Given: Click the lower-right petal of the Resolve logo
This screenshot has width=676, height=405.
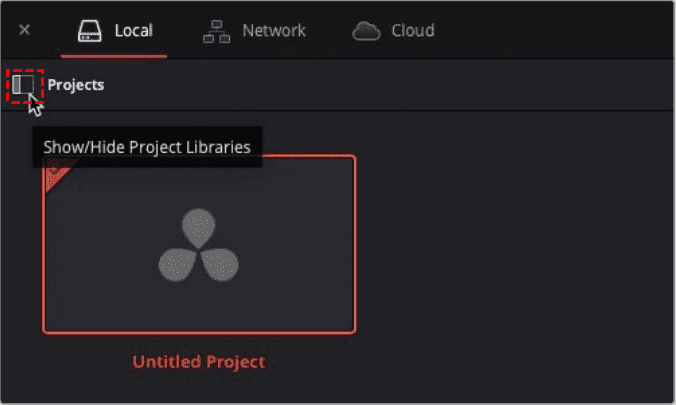Looking at the screenshot, I should coord(220,265).
